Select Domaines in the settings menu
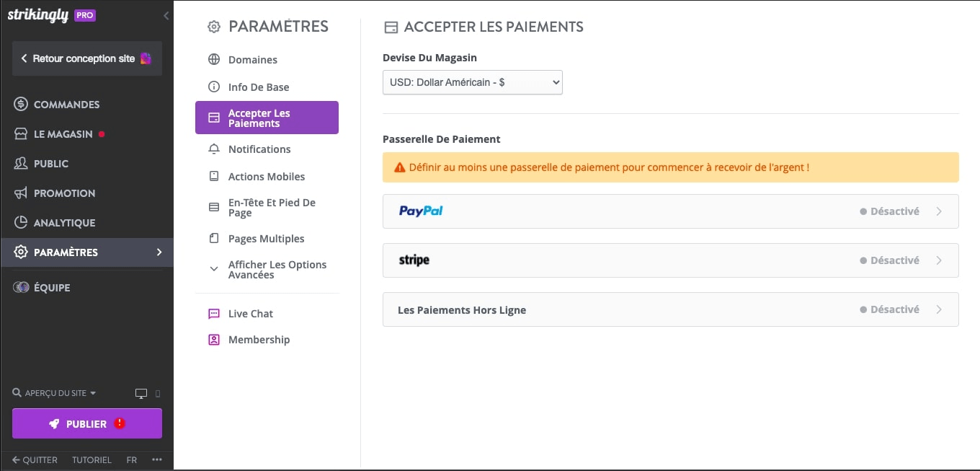This screenshot has width=980, height=471. 251,59
